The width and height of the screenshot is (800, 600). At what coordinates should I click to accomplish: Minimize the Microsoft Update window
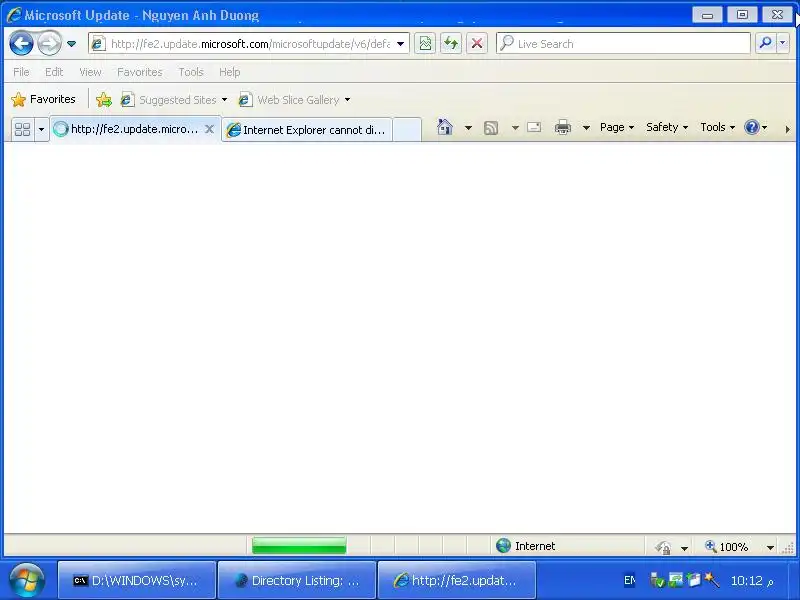[707, 15]
